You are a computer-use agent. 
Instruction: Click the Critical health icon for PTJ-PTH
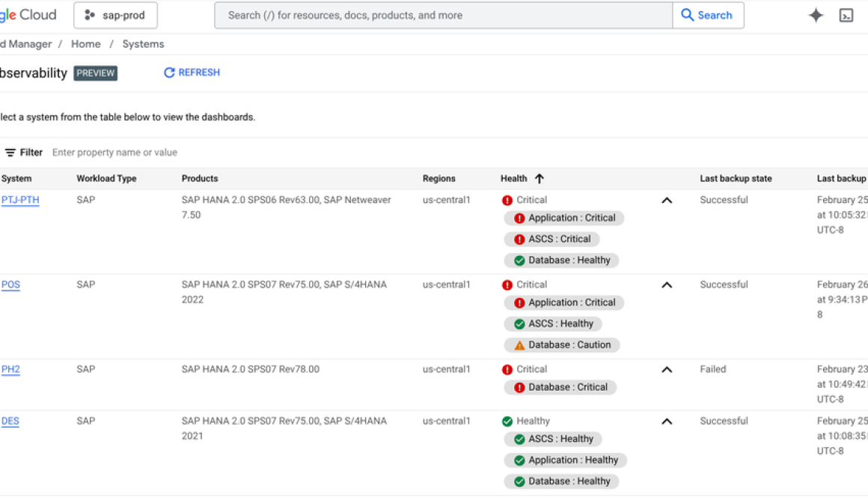[509, 200]
